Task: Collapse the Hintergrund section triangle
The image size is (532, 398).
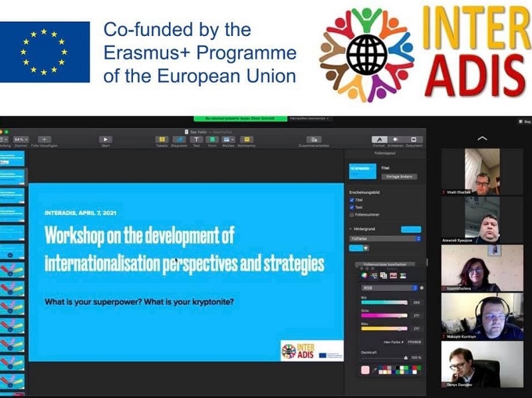Action: point(350,229)
